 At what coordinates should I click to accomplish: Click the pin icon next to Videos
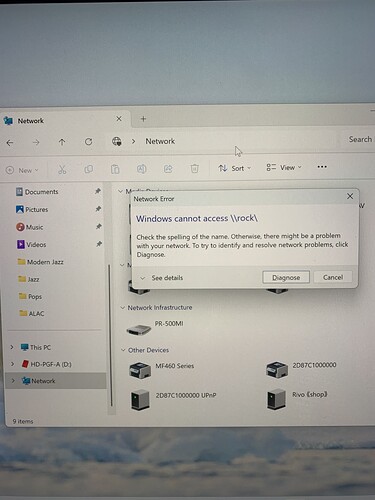click(x=99, y=244)
